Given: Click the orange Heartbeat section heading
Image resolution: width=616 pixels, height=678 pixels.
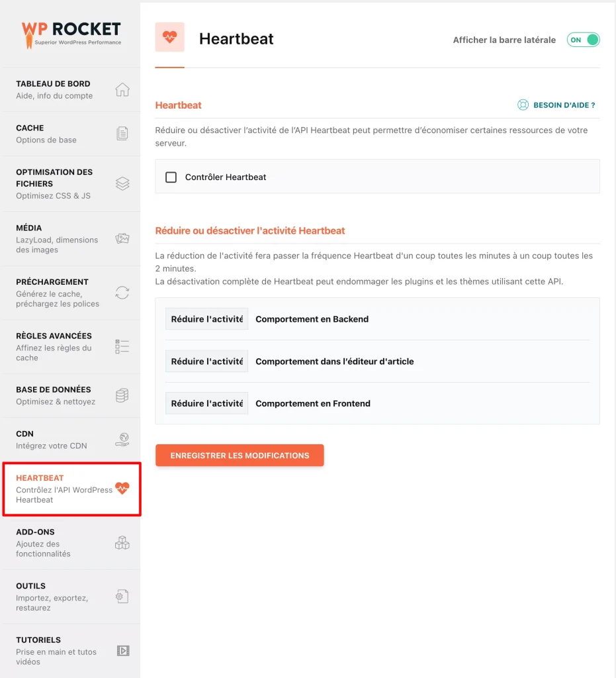Looking at the screenshot, I should 179,105.
